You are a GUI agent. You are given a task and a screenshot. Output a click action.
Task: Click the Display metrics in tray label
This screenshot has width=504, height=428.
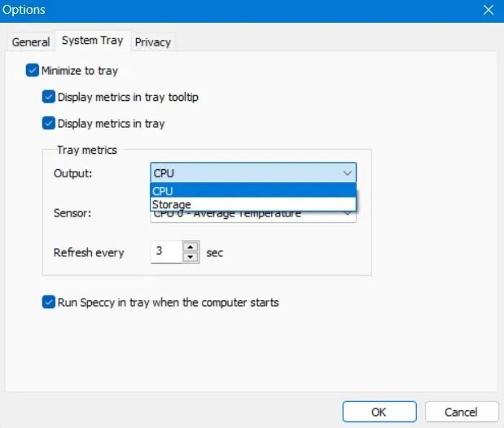tap(111, 124)
